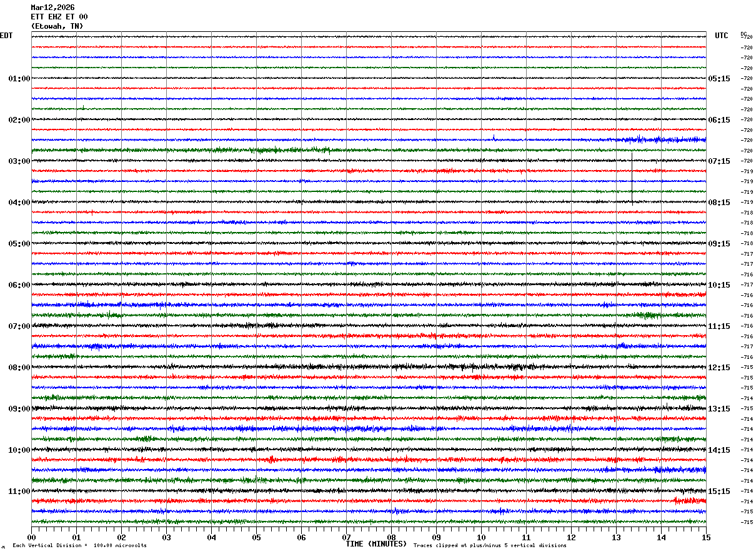Click the 13:15 UTC time label
Viewport: 756px width, 554px height.
click(x=719, y=409)
